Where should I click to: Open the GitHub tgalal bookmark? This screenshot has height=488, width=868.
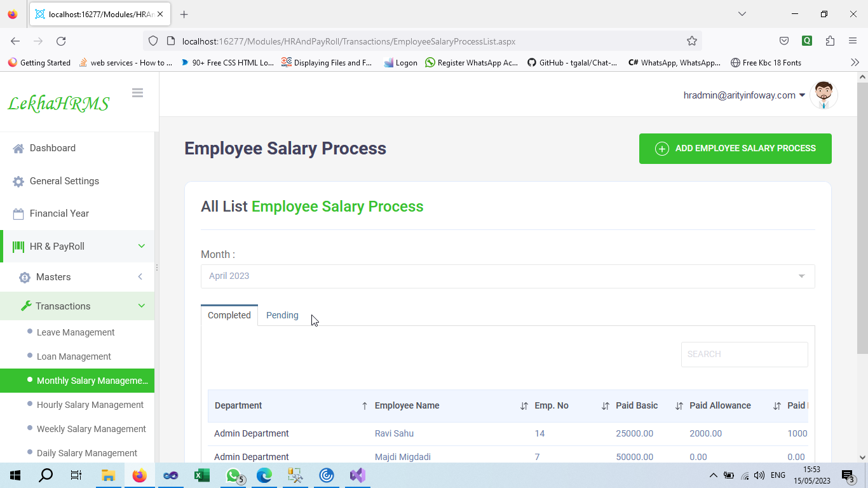[572, 63]
